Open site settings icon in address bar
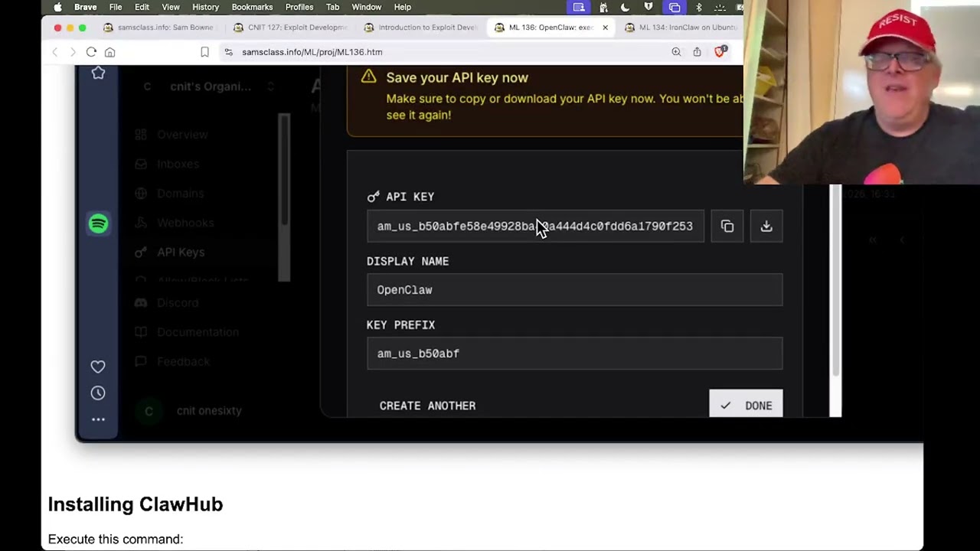 (228, 52)
